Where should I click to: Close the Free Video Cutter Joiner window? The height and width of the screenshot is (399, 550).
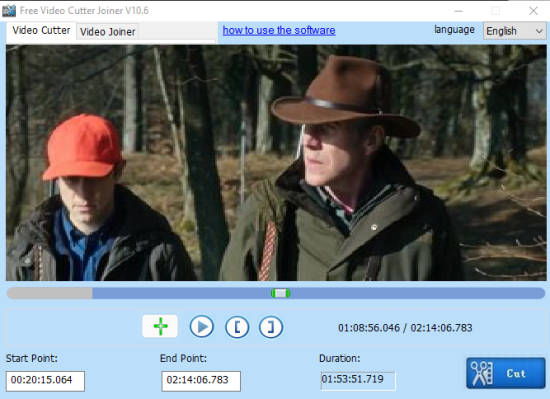[x=533, y=11]
